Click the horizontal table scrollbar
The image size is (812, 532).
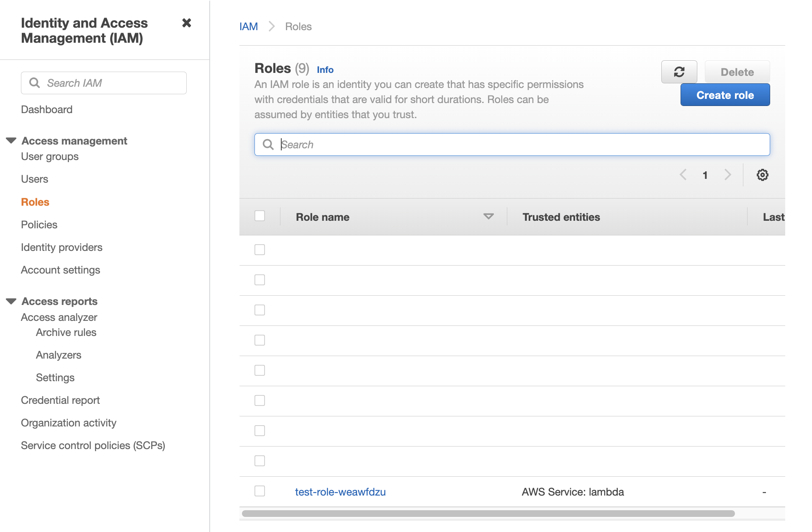pyautogui.click(x=488, y=514)
